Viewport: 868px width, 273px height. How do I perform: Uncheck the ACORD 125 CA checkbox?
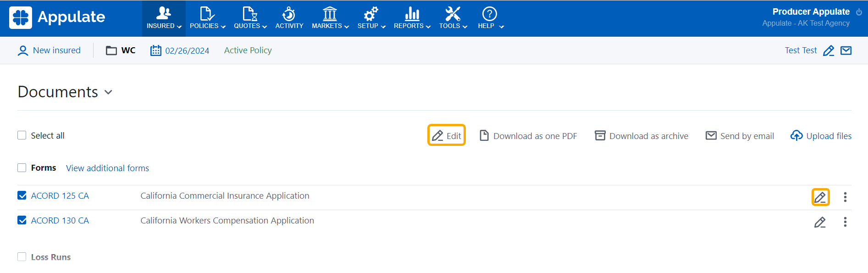pos(22,195)
